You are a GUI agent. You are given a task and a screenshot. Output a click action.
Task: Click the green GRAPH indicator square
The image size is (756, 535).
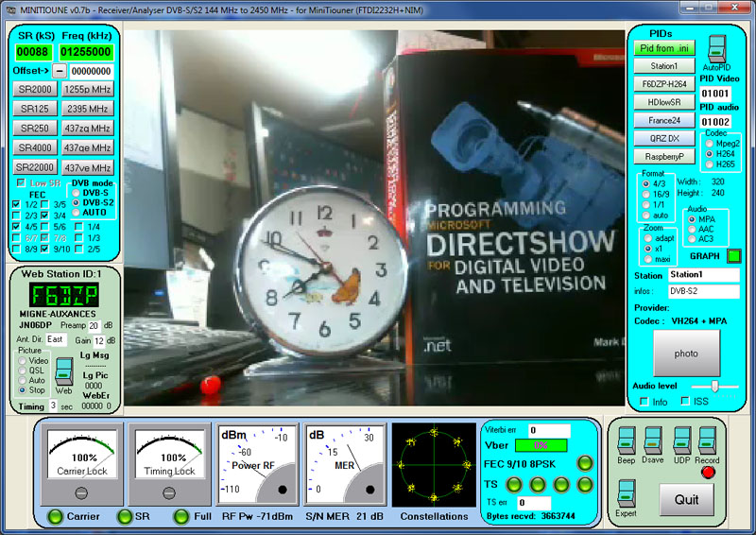point(734,255)
